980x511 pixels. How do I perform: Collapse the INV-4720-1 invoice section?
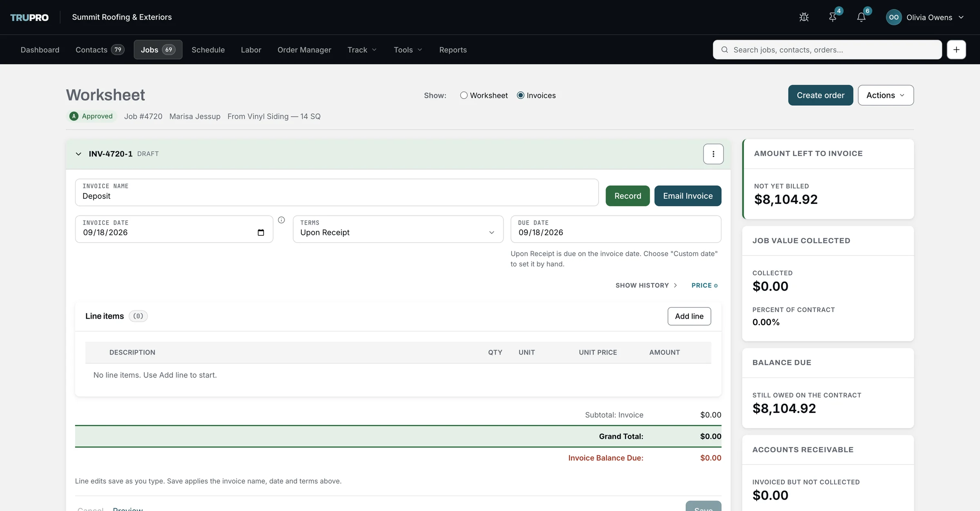(x=78, y=154)
